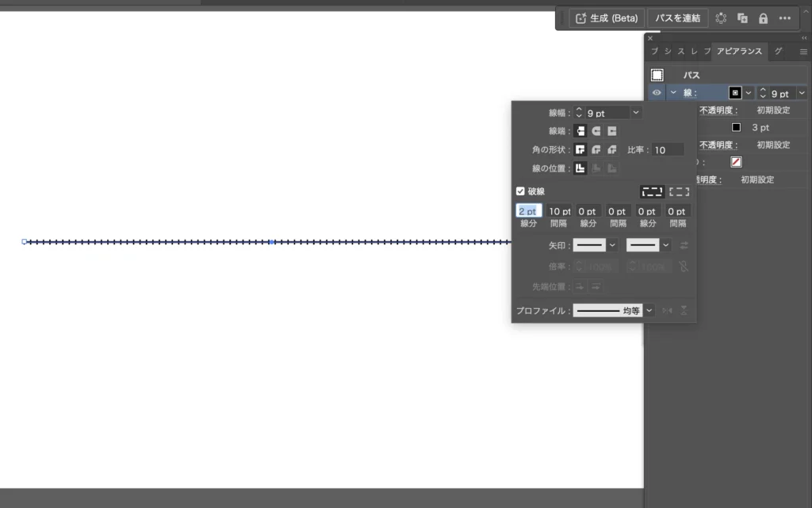Select the round join corner shape icon

596,150
